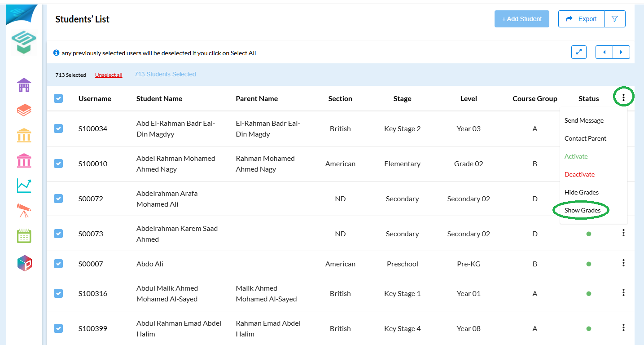Open the colorful cube P icon
This screenshot has height=345, width=644.
(x=24, y=263)
